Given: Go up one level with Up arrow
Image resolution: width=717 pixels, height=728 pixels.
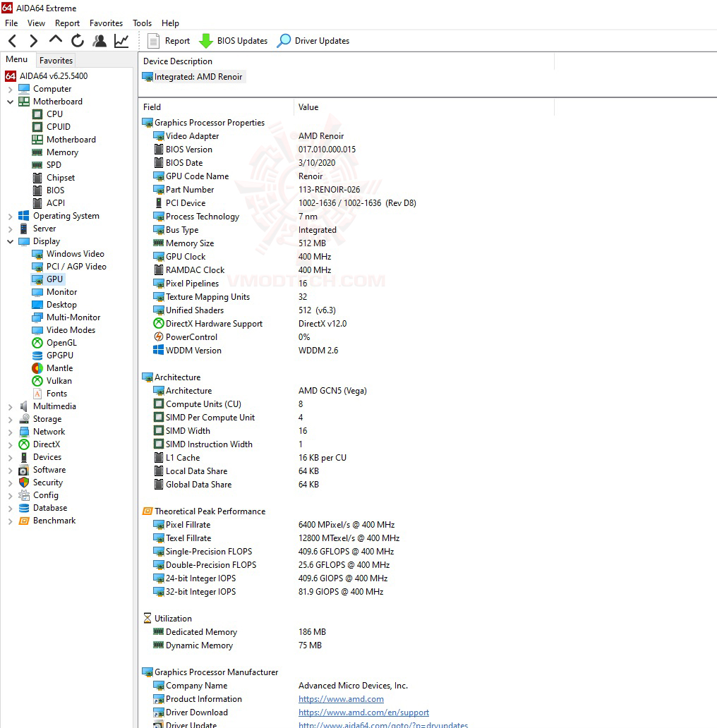Looking at the screenshot, I should [56, 40].
